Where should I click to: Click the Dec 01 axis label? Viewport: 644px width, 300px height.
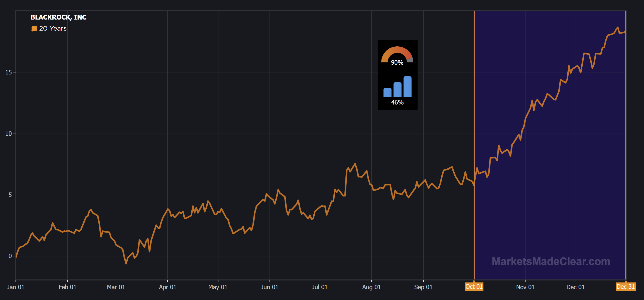(576, 287)
